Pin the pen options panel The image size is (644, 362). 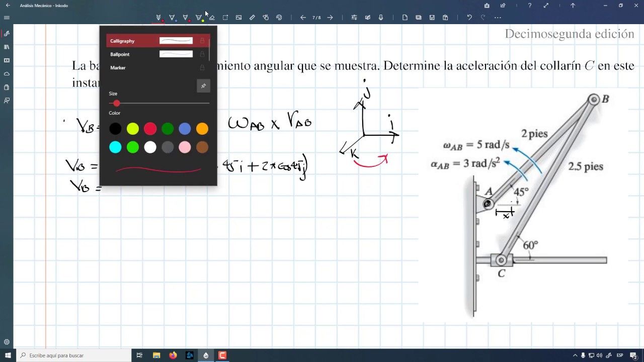pos(203,86)
